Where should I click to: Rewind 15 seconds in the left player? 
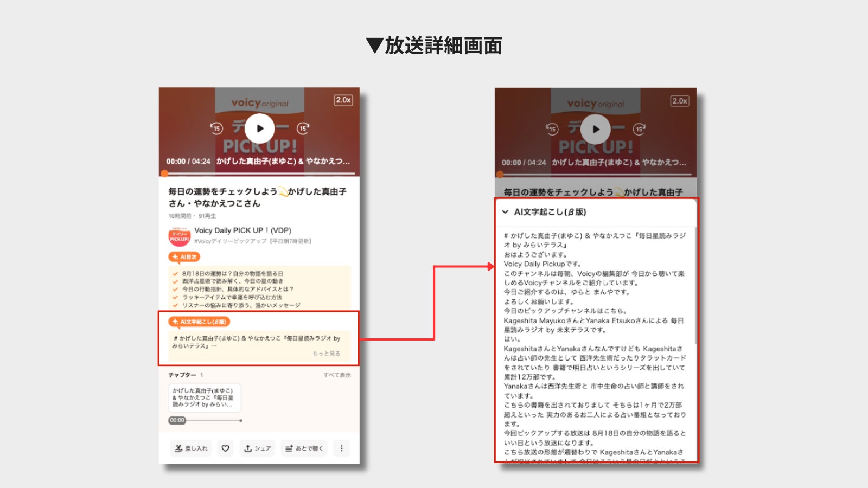coord(216,129)
